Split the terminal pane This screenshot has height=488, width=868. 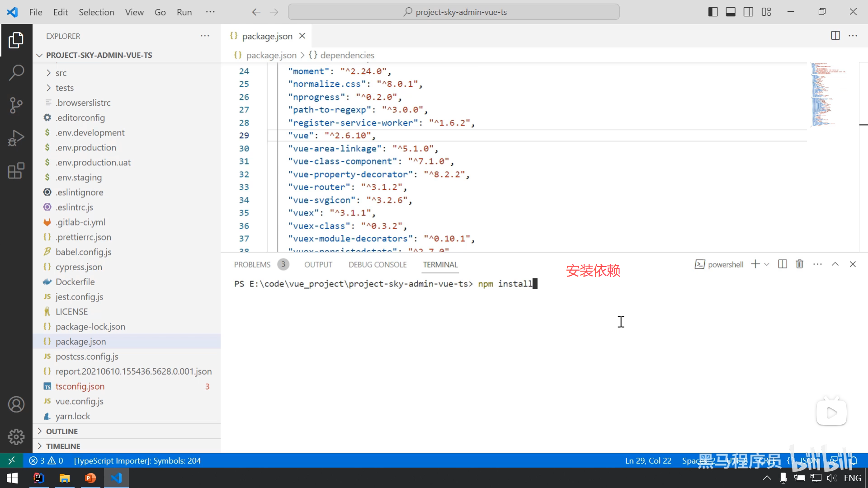[x=783, y=264]
